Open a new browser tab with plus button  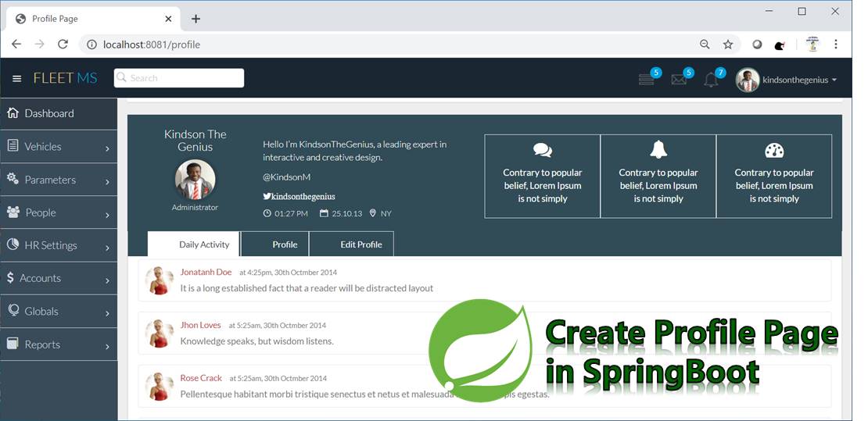click(x=195, y=19)
